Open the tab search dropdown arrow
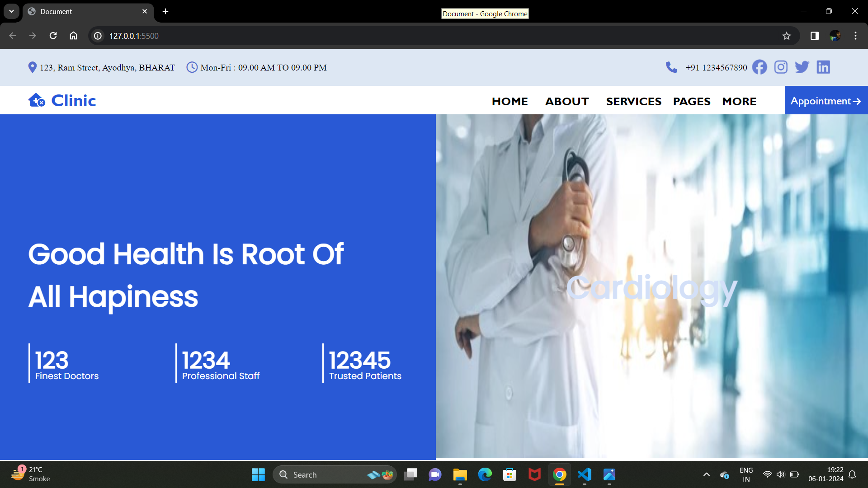The image size is (868, 488). click(x=11, y=11)
